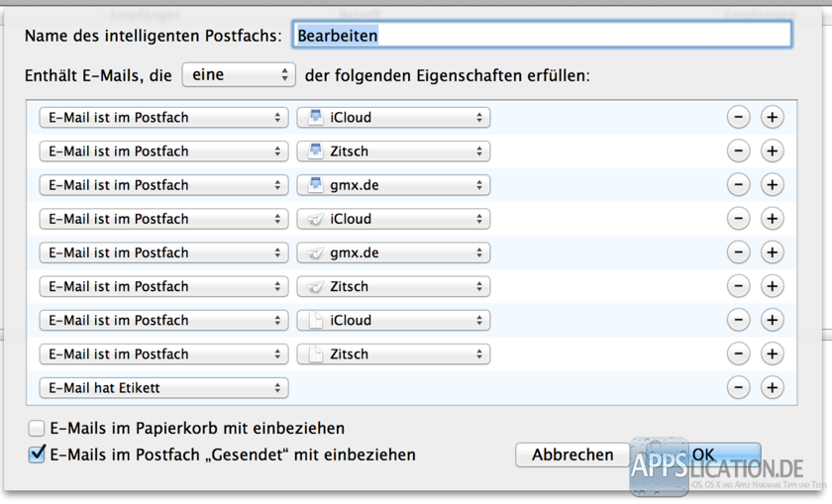Viewport: 832px width, 504px height.
Task: Open the Zitsch inbox mailbox dropdown
Action: [393, 151]
